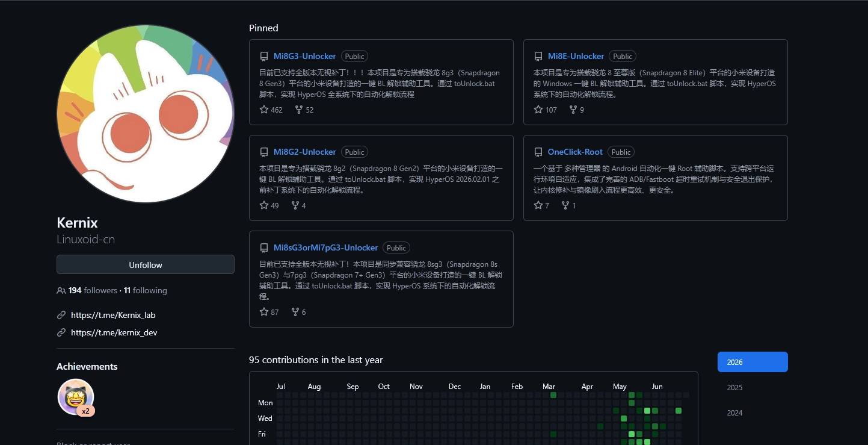View Mi8E-Unlocker stargazers via the star icon
This screenshot has width=868, height=445.
(x=538, y=110)
